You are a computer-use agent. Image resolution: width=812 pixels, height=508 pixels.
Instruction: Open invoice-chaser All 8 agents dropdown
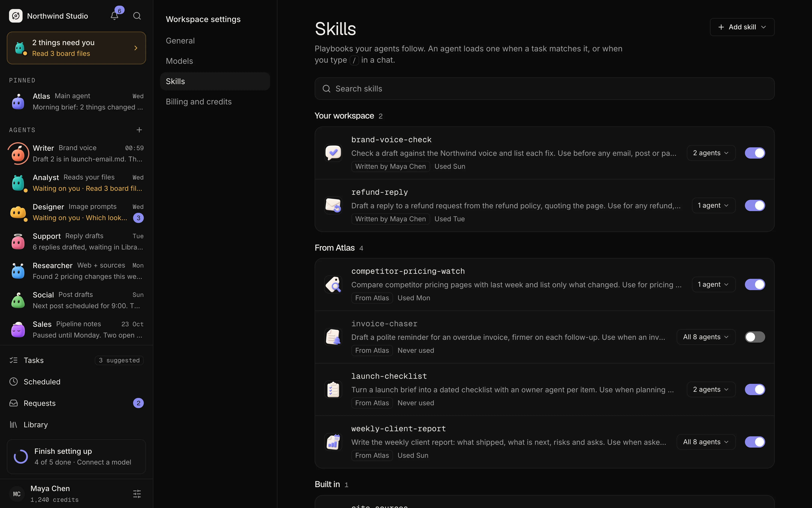pyautogui.click(x=706, y=337)
